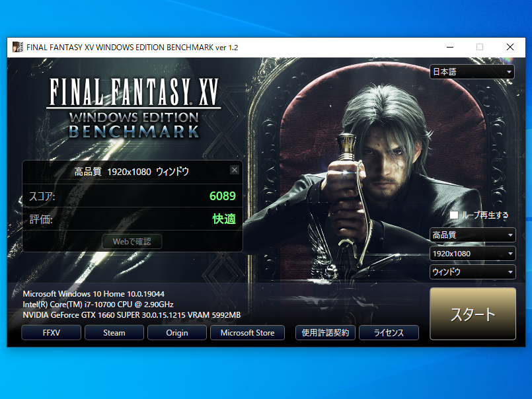Click the Origin store button
Image resolution: width=532 pixels, height=399 pixels.
coord(176,333)
